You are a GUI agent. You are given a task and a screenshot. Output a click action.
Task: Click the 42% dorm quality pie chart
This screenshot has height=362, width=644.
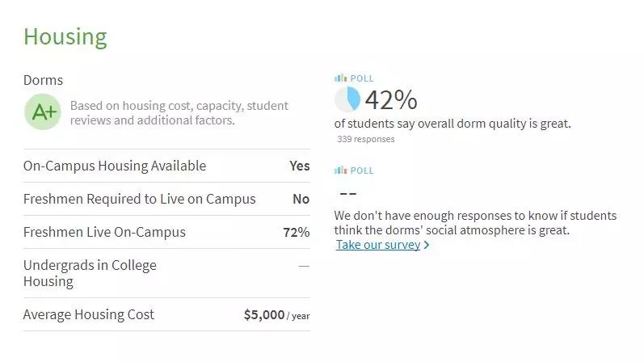(x=347, y=99)
